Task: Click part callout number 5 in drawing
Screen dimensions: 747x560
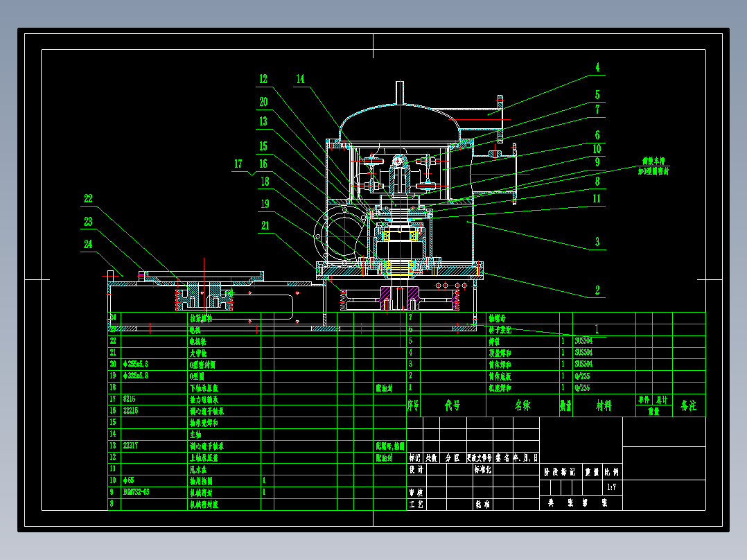Action: 597,95
